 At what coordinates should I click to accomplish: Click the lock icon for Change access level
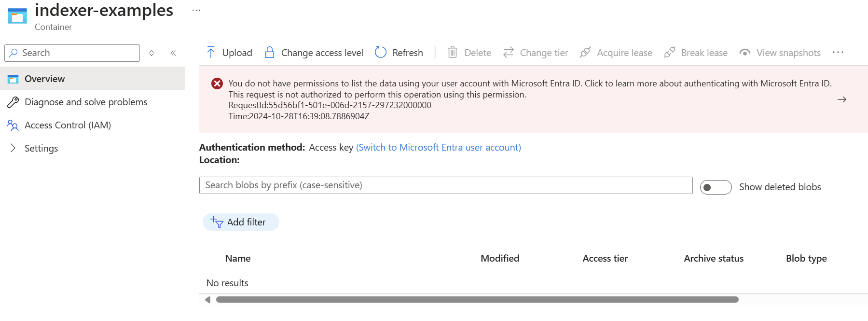[270, 53]
